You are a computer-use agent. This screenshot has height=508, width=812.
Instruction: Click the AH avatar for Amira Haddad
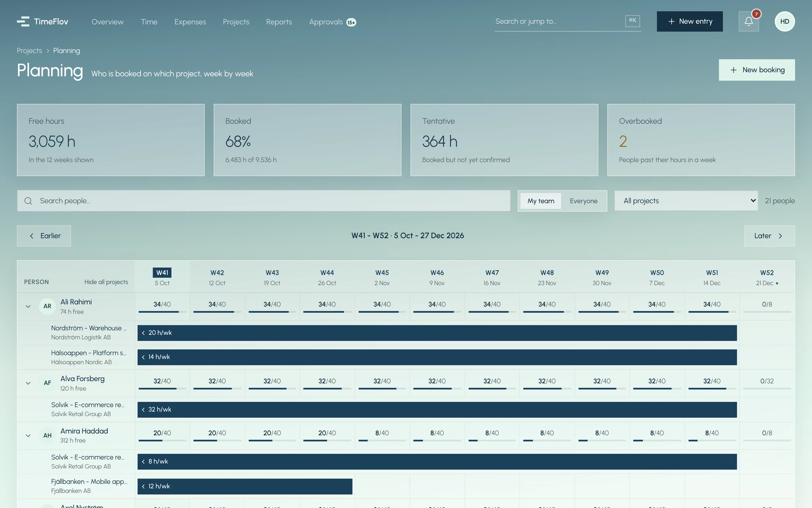tap(47, 436)
